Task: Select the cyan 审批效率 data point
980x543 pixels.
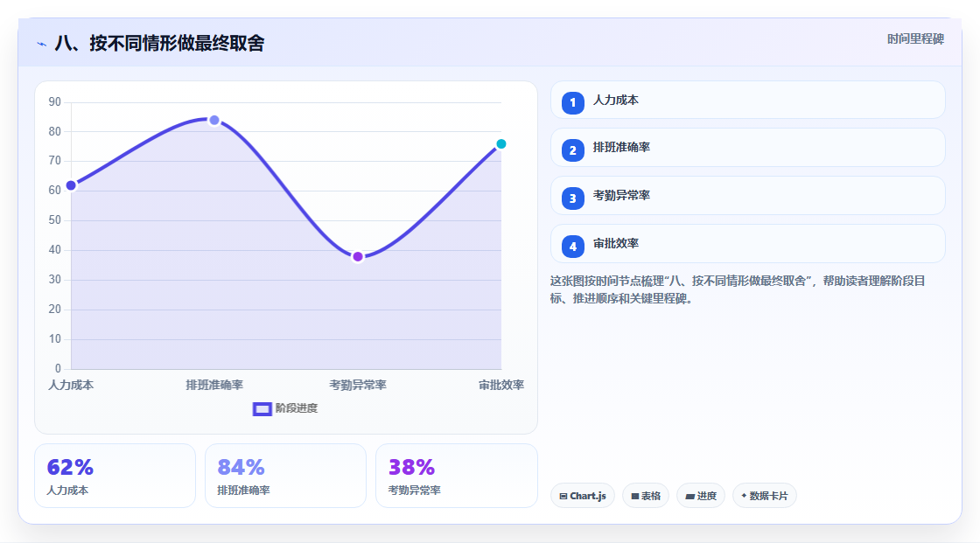Action: 500,143
